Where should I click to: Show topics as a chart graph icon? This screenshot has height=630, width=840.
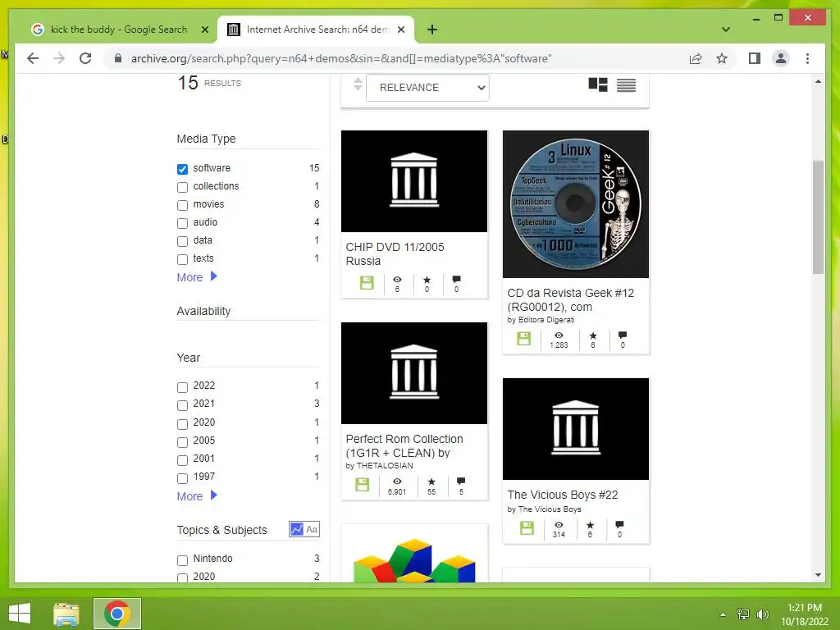click(296, 529)
